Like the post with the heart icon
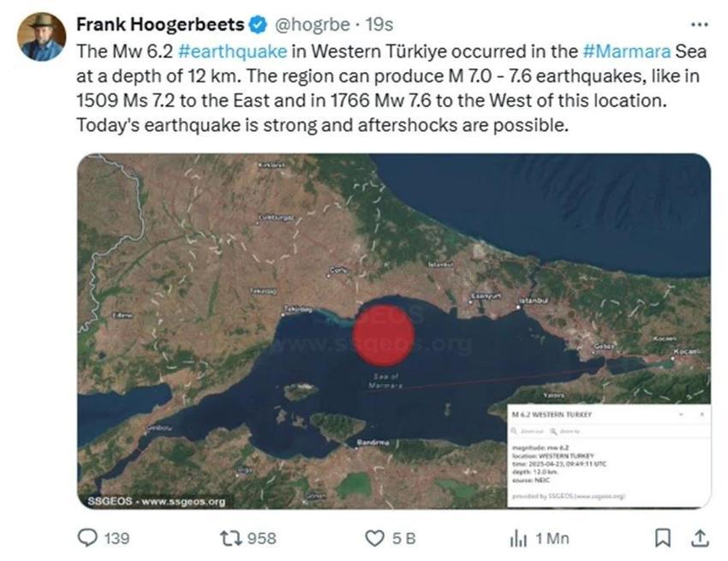This screenshot has height=561, width=728. click(x=374, y=539)
